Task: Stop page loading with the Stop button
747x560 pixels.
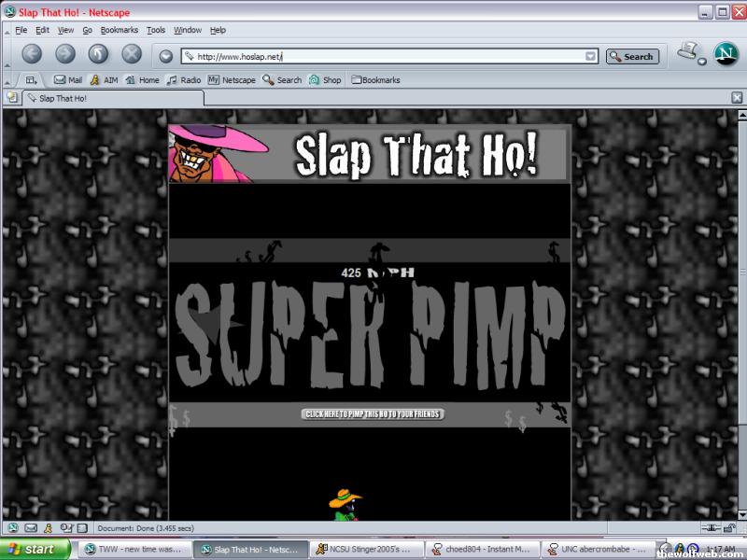Action: click(x=133, y=55)
